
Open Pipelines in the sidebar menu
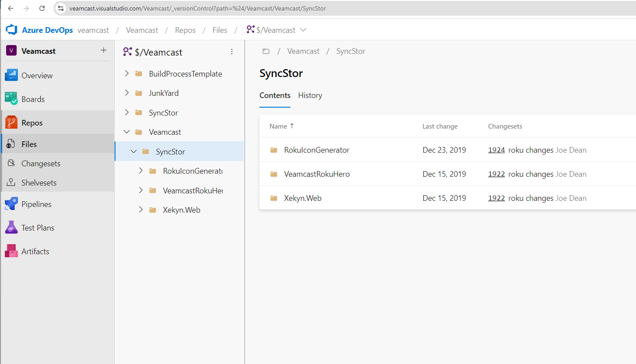tap(36, 204)
